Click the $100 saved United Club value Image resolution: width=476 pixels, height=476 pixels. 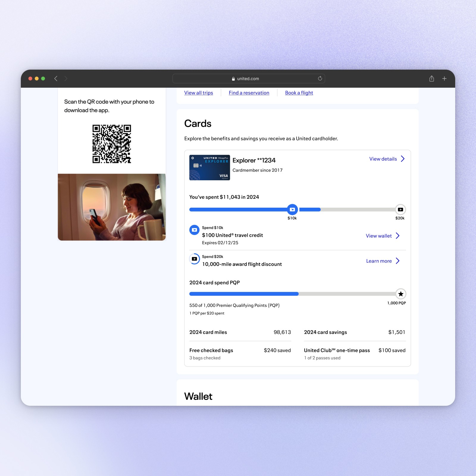(392, 350)
